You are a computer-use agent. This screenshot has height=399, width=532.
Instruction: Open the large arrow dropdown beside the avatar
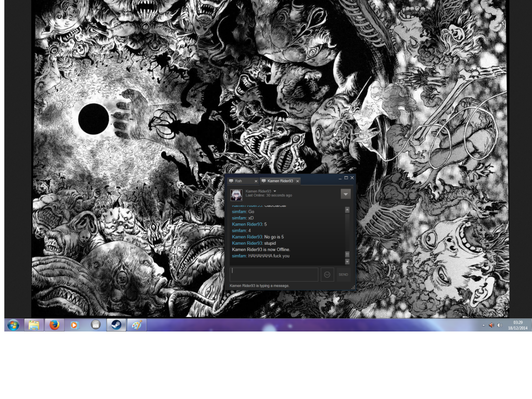[x=345, y=194]
